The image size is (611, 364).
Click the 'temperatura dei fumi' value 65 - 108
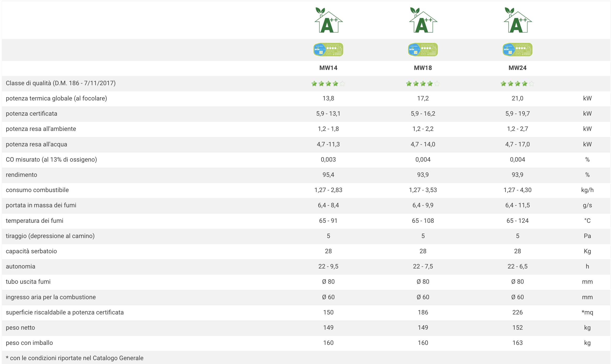[x=423, y=221]
